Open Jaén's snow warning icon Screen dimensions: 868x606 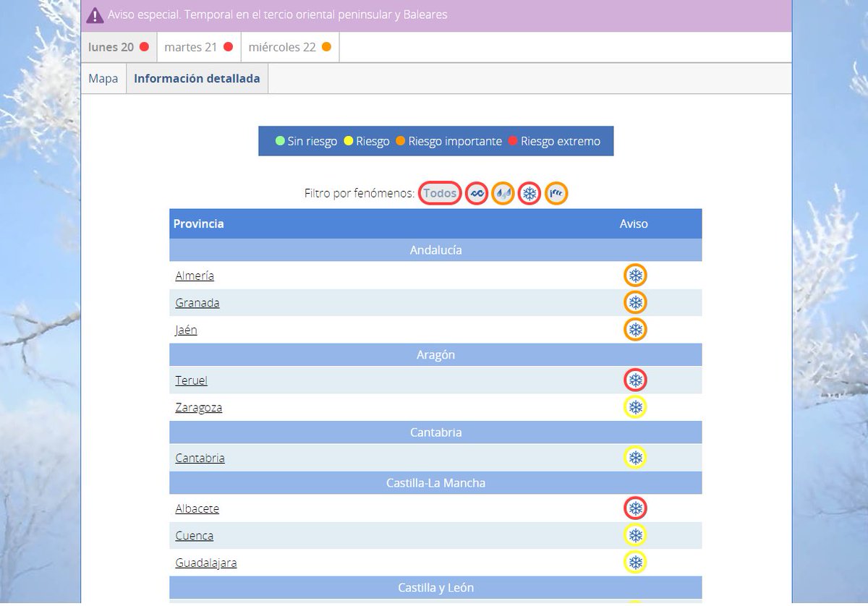635,330
